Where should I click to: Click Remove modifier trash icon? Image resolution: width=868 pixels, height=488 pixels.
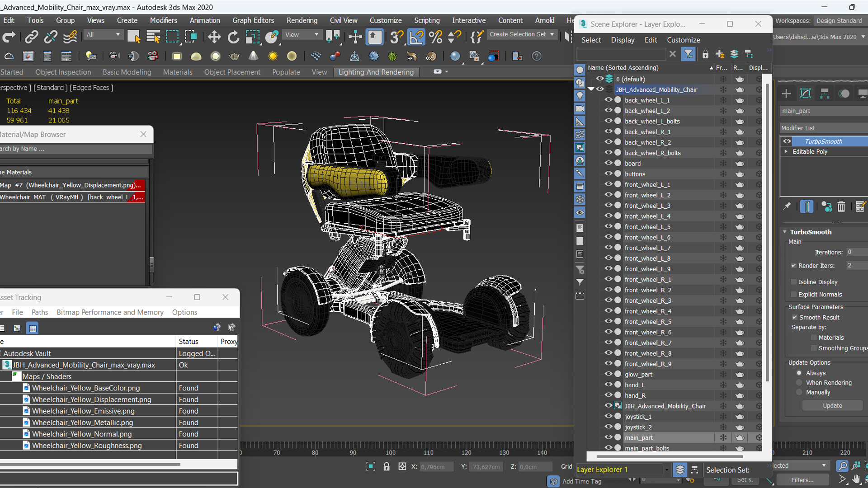(x=841, y=206)
